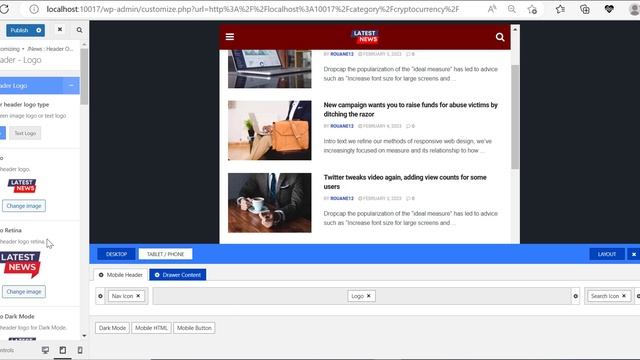Viewport: 640px width, 360px height.
Task: Click the coffee cup article thumbnail
Action: click(269, 203)
